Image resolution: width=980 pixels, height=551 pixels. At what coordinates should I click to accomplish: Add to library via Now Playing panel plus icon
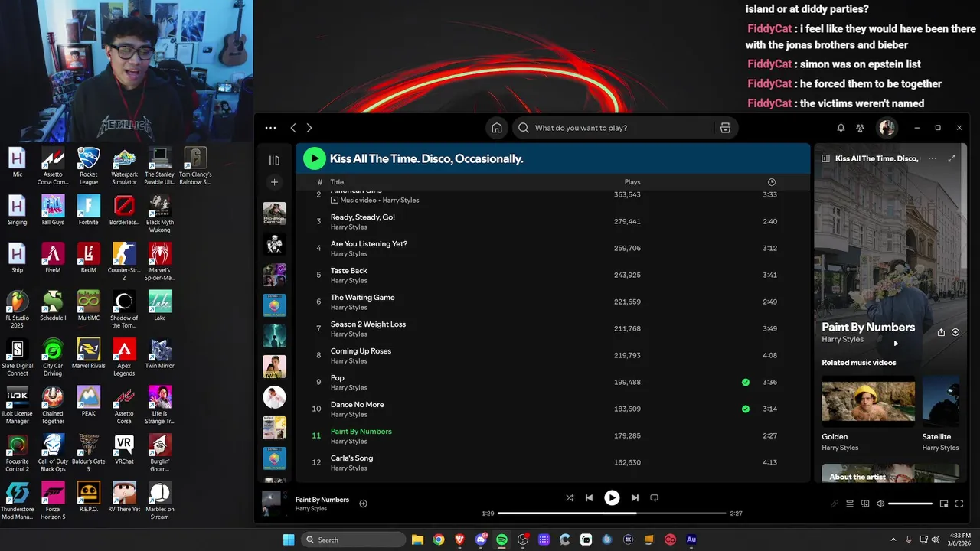[955, 332]
